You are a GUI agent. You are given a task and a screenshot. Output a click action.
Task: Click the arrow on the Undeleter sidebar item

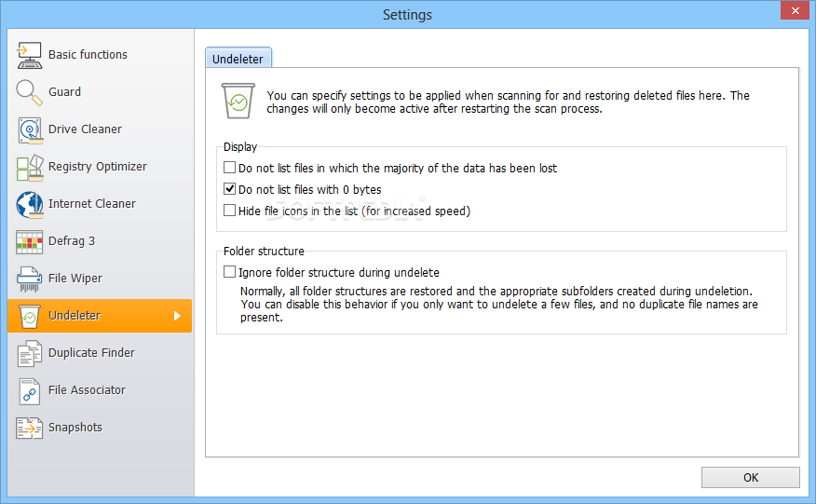[x=178, y=316]
